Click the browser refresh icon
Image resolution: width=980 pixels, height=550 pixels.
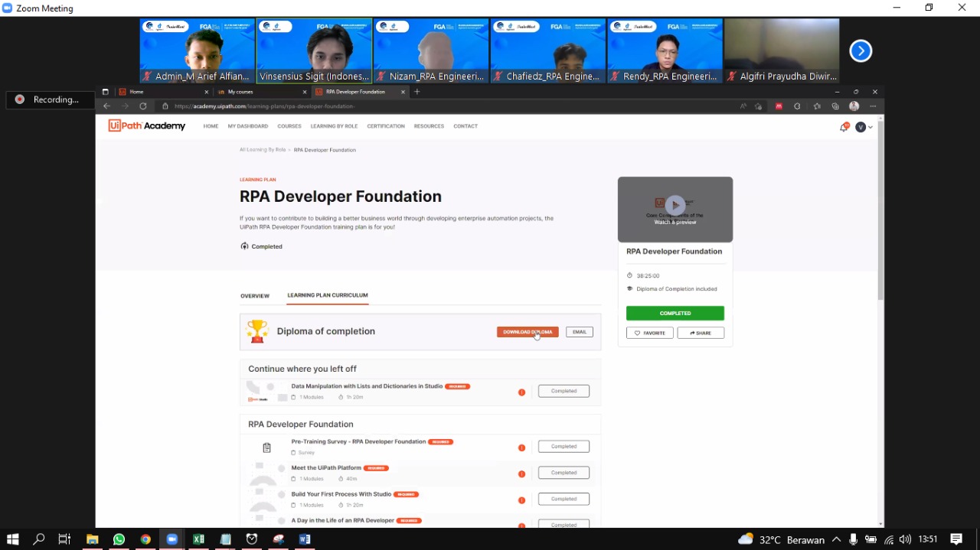142,106
